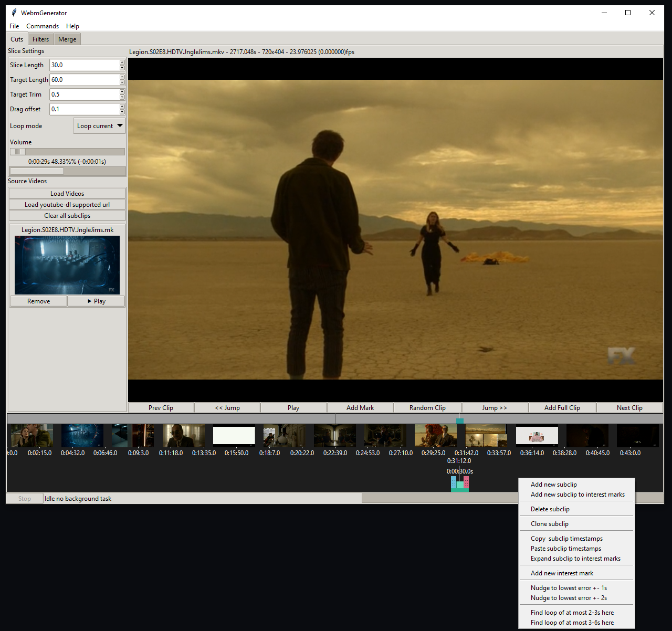Choose Copy subclip timestamps

coord(576,539)
